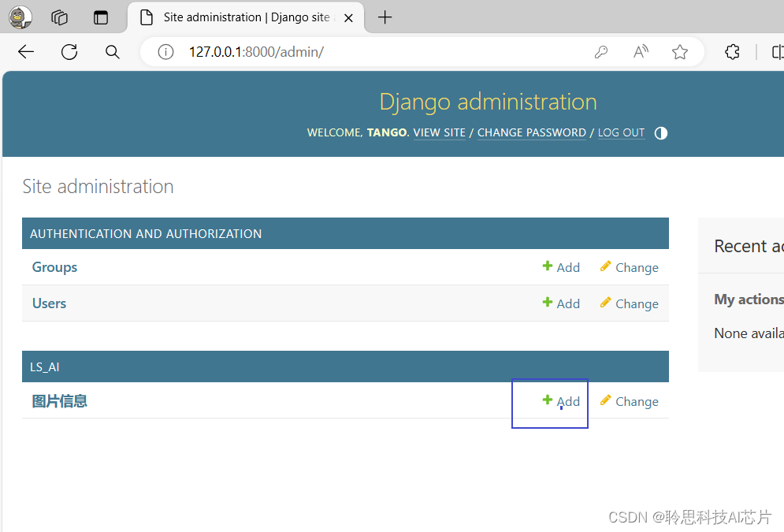This screenshot has width=784, height=532.
Task: Select the TANGO username text
Action: pos(387,132)
